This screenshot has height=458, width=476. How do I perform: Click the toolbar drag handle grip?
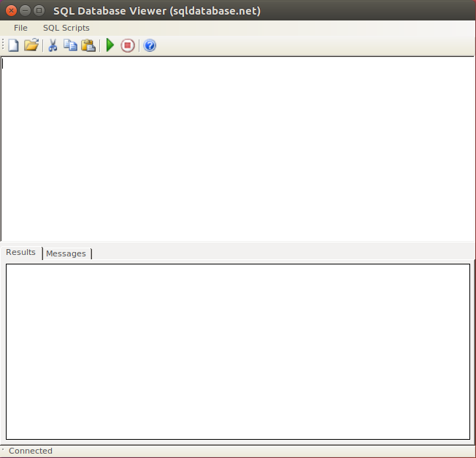(3, 45)
